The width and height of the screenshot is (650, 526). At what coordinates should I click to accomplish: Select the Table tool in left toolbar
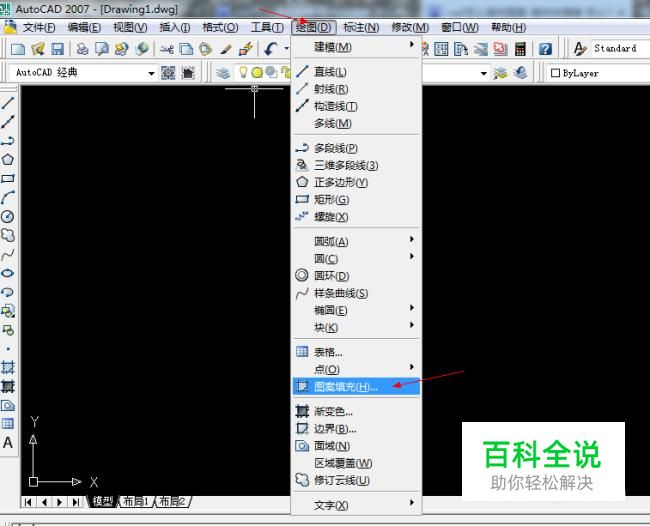tap(8, 424)
